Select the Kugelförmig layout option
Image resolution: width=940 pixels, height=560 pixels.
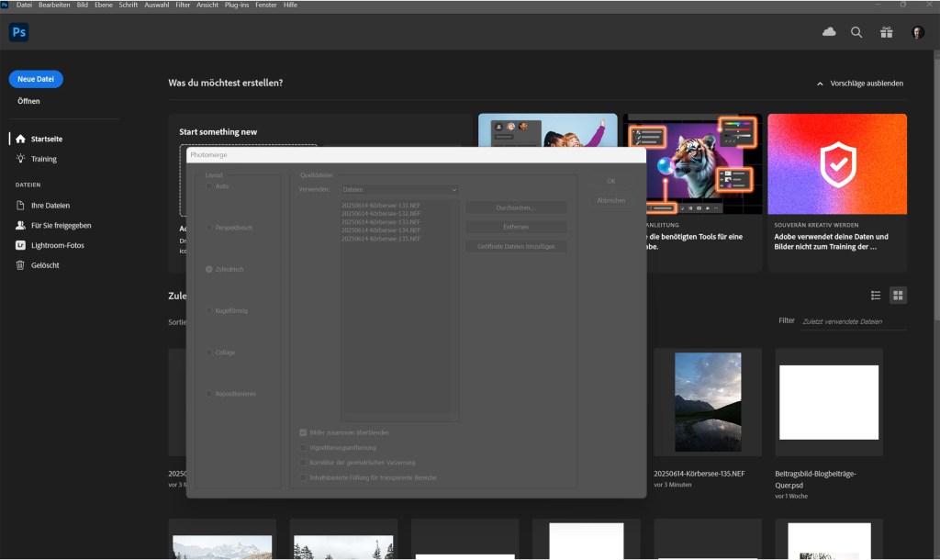pos(211,310)
